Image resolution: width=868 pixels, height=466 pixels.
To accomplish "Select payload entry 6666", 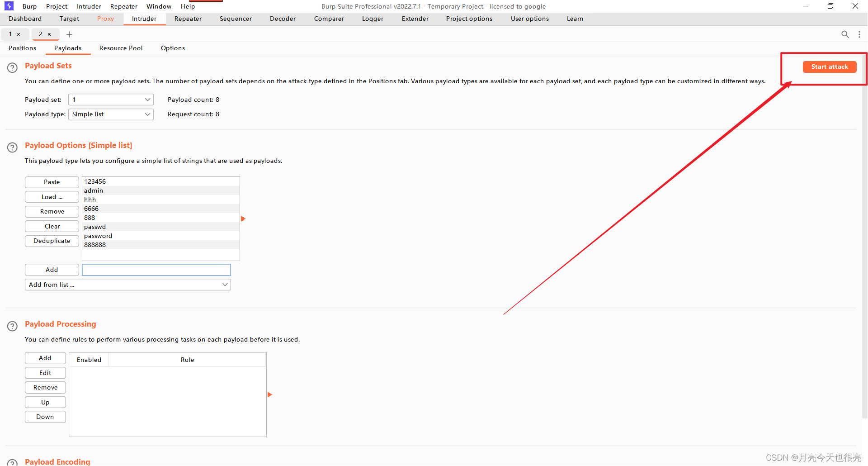I will 161,209.
